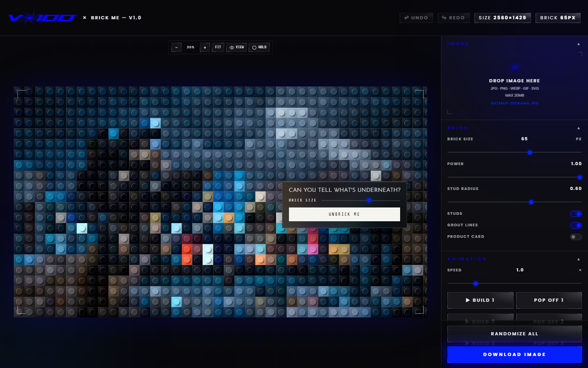Adjust the animation Speed slider

click(x=514, y=283)
